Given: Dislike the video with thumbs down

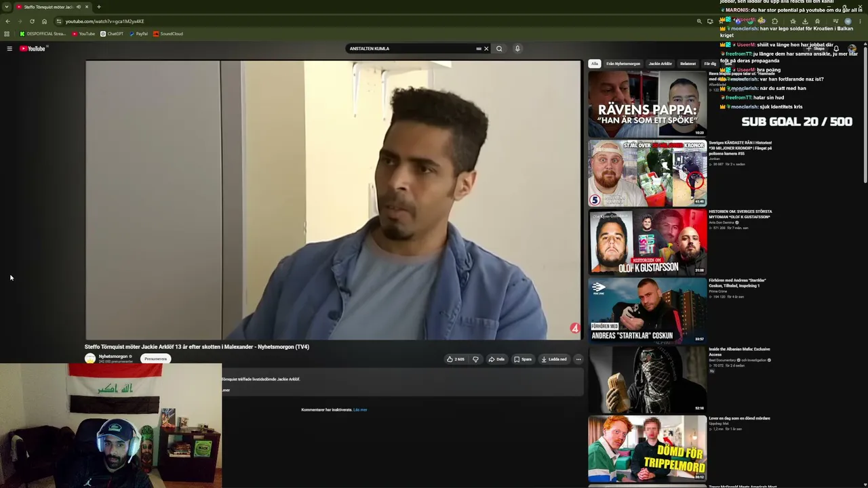Looking at the screenshot, I should 475,359.
